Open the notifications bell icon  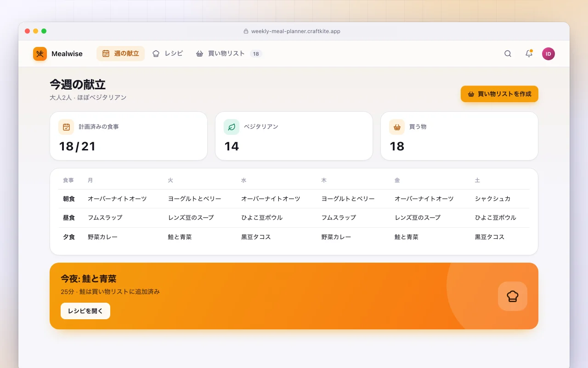tap(529, 54)
